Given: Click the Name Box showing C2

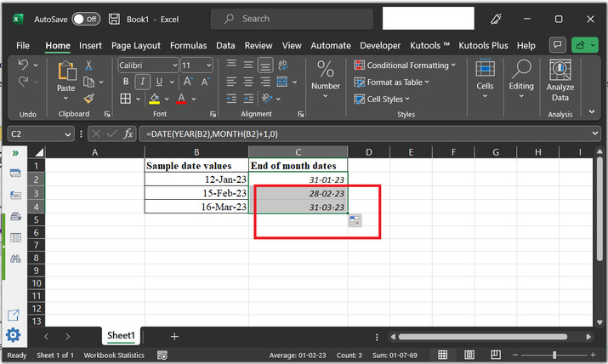Looking at the screenshot, I should tap(41, 134).
